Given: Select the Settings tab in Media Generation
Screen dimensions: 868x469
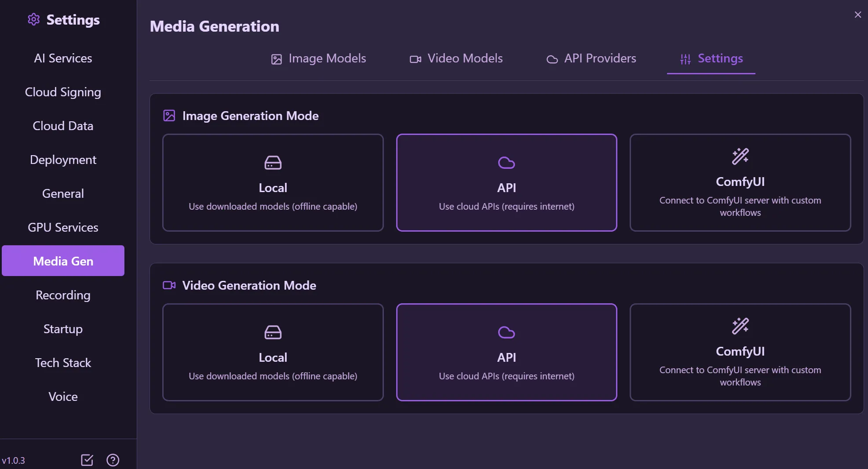Looking at the screenshot, I should [711, 58].
